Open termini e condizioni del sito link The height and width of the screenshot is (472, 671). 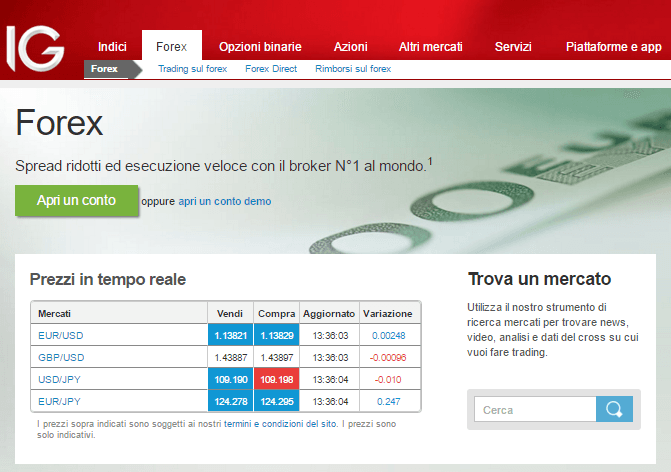tap(280, 424)
